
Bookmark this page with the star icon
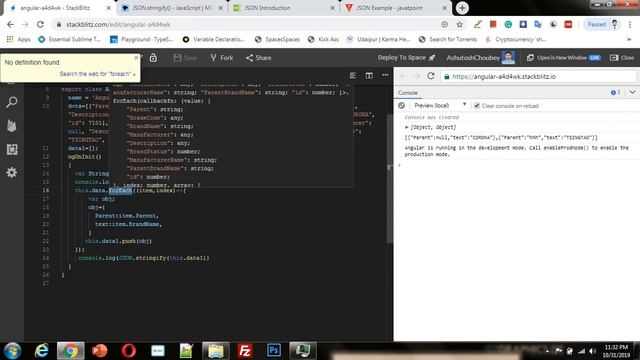tap(460, 24)
